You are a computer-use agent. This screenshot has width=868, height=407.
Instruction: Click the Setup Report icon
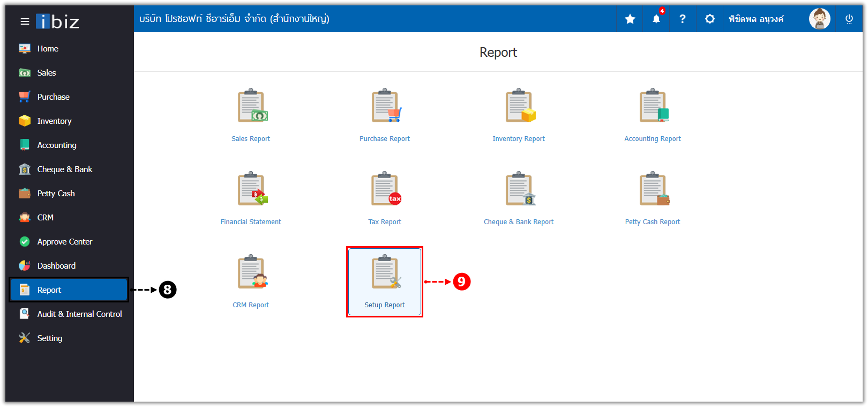(x=385, y=273)
